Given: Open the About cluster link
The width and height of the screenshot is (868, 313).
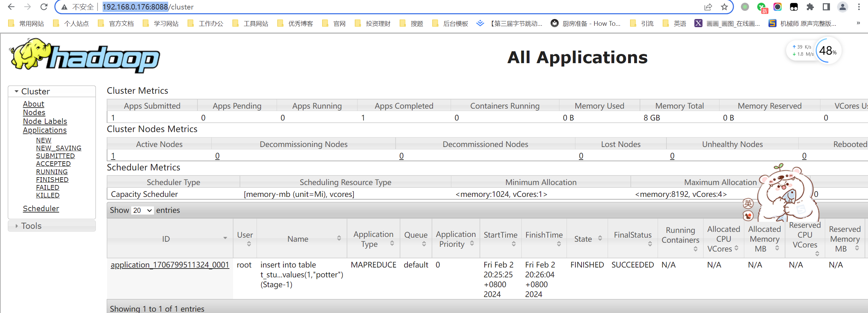Looking at the screenshot, I should point(34,104).
